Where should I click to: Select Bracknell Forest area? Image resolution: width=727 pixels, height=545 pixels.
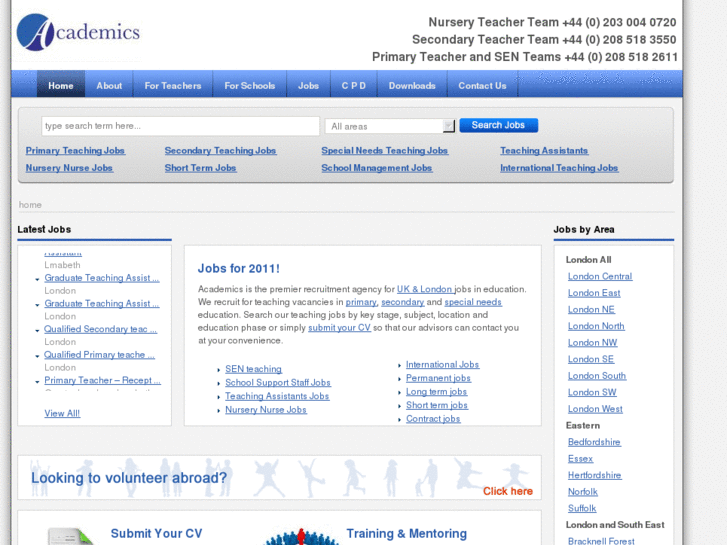[601, 541]
